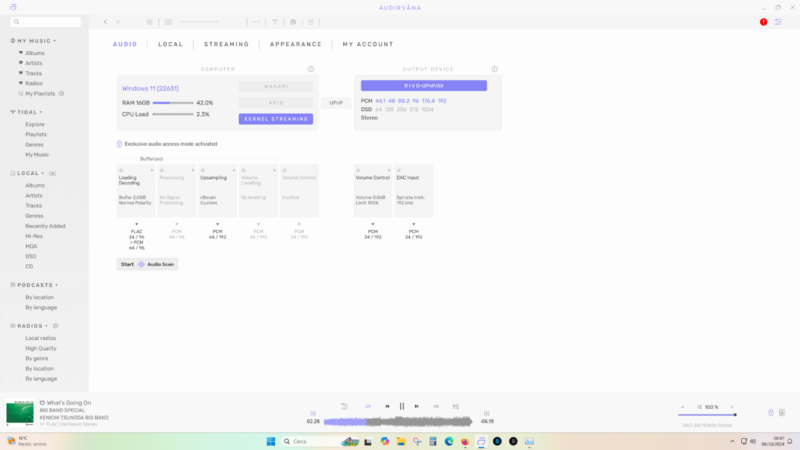Click the track waveform seek bar
800x450 pixels.
[400, 421]
